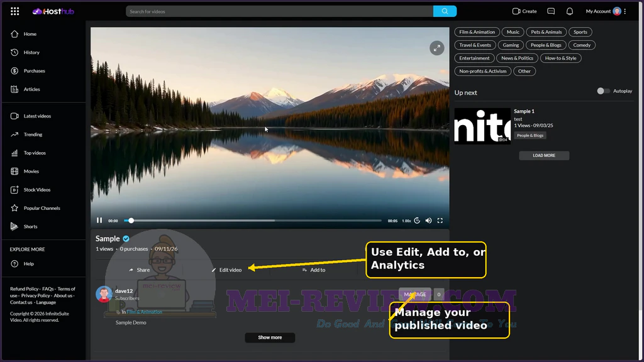Select News & Politics category chip
Image resolution: width=644 pixels, height=362 pixels.
pos(517,58)
